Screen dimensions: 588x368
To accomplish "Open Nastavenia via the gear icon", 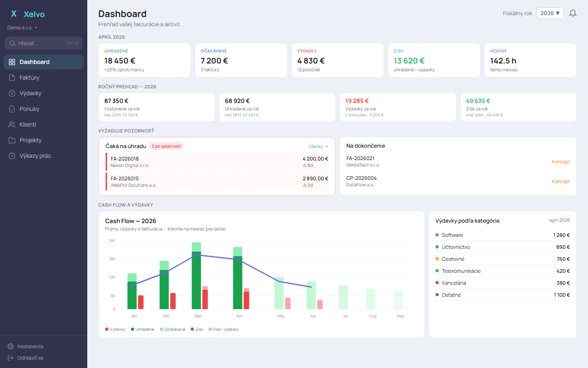I will pos(10,346).
